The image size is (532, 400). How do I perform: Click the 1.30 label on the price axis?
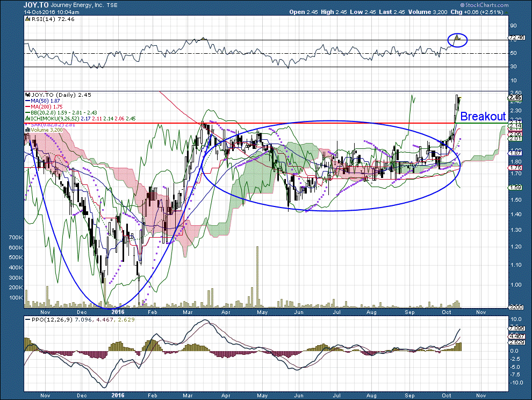tap(516, 230)
